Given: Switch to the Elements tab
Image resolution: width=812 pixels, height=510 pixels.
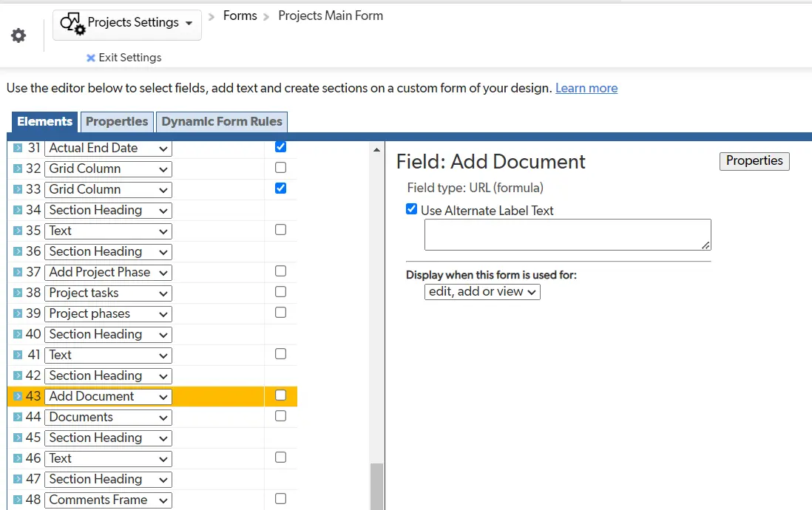Looking at the screenshot, I should click(45, 122).
